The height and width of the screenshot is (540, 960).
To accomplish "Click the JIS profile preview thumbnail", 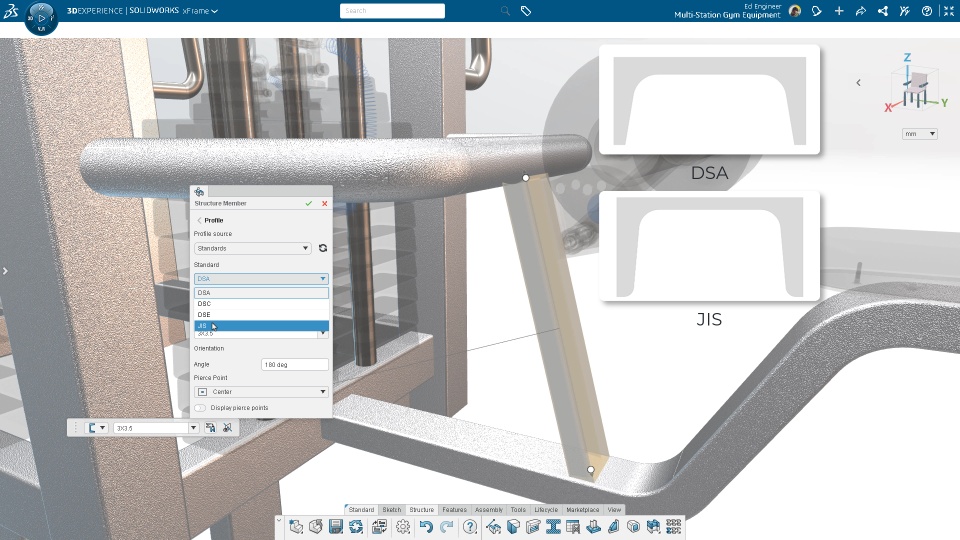I will click(x=709, y=246).
